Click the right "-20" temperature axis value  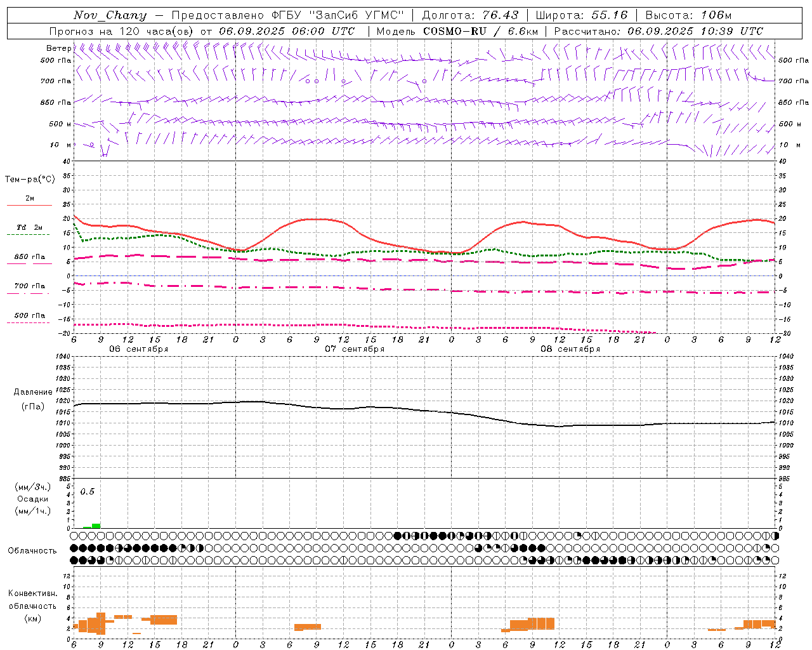(x=785, y=334)
